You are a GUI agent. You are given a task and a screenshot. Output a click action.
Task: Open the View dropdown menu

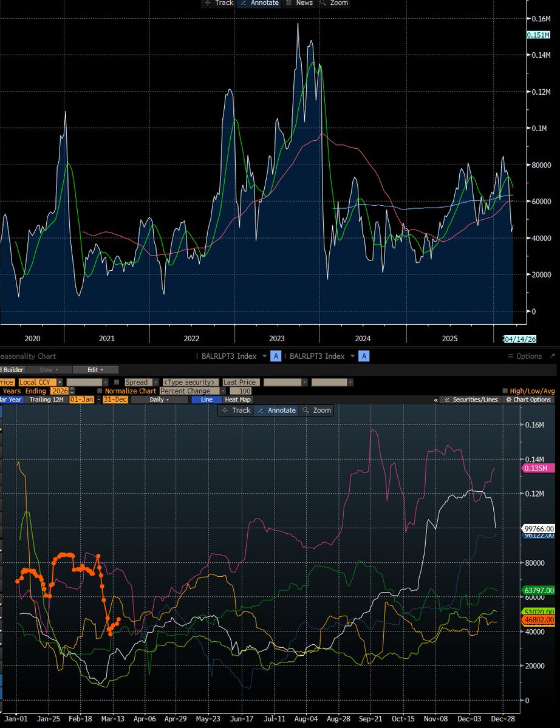(49, 370)
